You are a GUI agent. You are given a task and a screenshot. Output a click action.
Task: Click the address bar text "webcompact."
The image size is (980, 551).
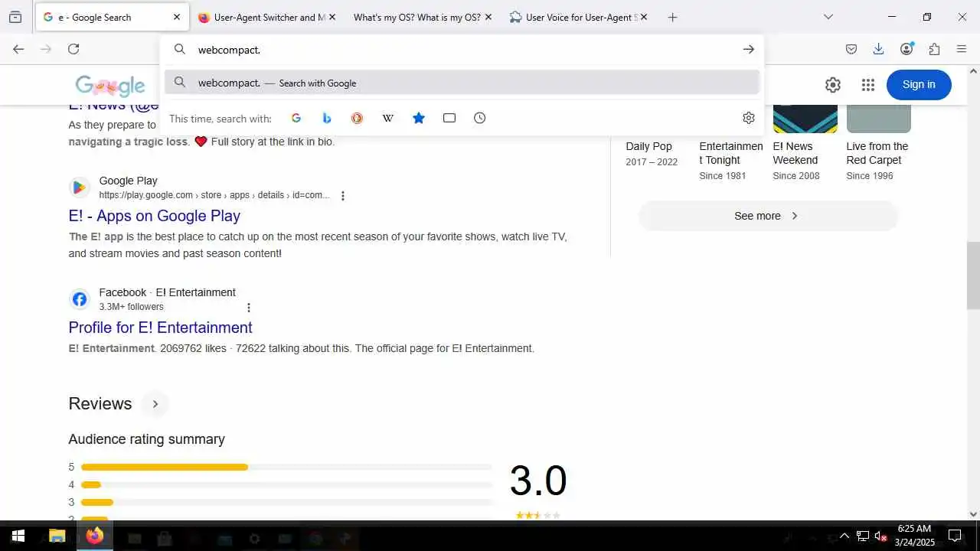(x=229, y=50)
